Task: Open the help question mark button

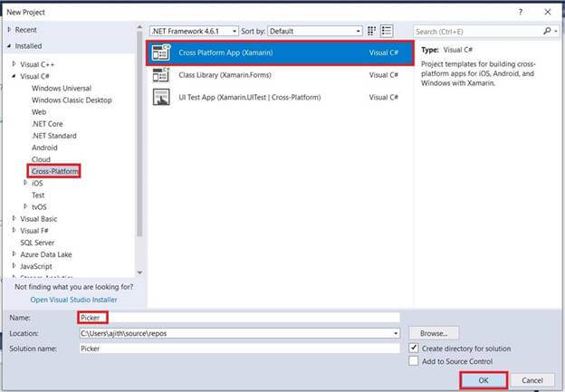Action: tap(521, 12)
